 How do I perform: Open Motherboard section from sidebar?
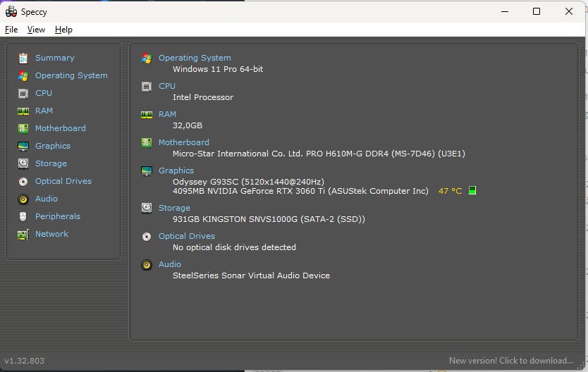pos(61,128)
